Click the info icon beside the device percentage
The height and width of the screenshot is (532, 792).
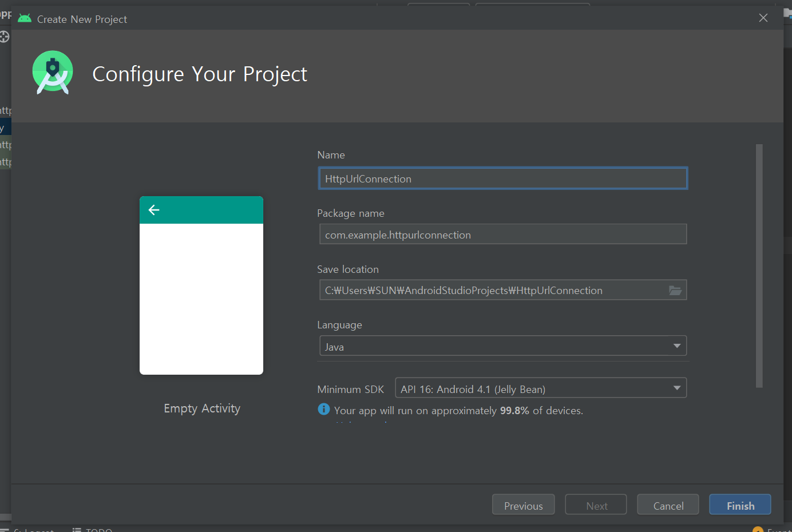(324, 410)
